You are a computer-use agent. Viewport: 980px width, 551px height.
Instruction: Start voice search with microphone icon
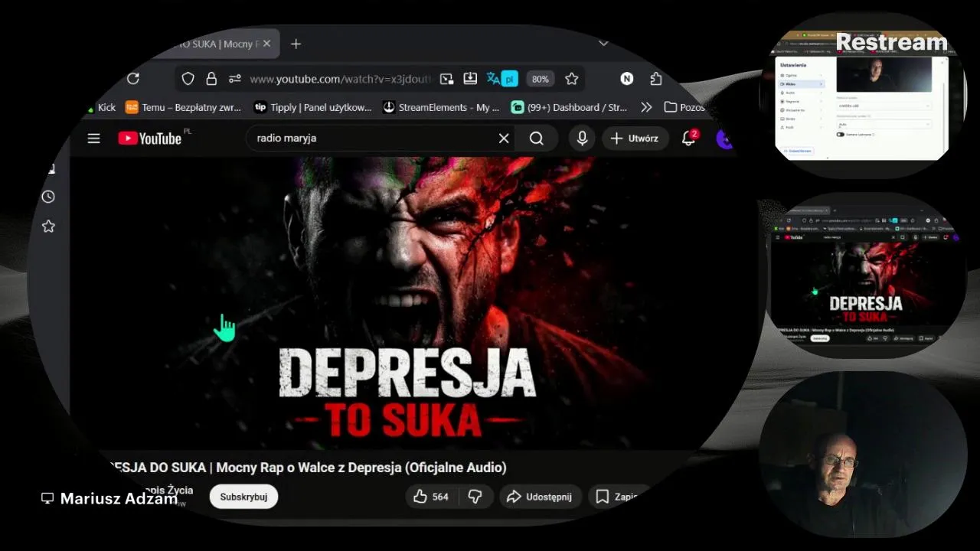click(582, 139)
